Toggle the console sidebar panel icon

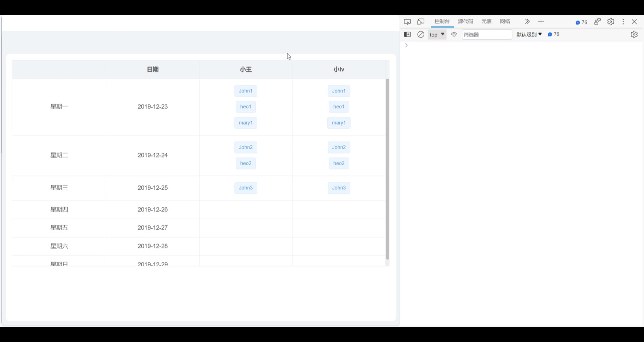click(407, 35)
